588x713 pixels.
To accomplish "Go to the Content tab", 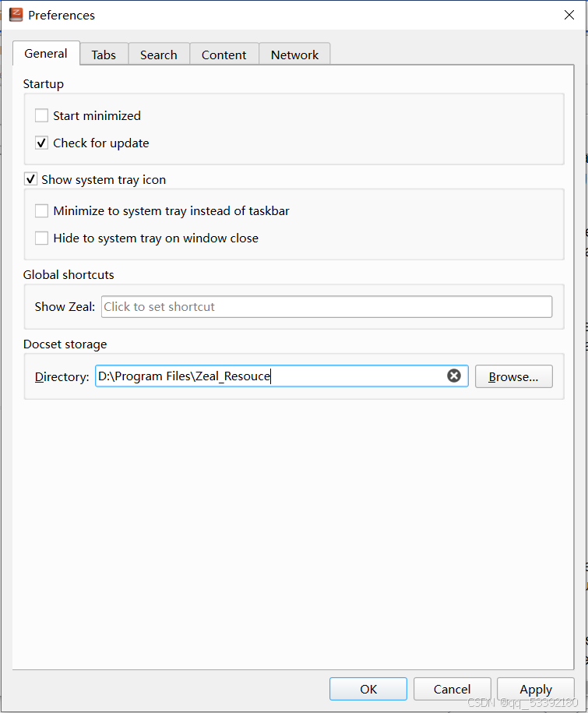I will (x=224, y=55).
